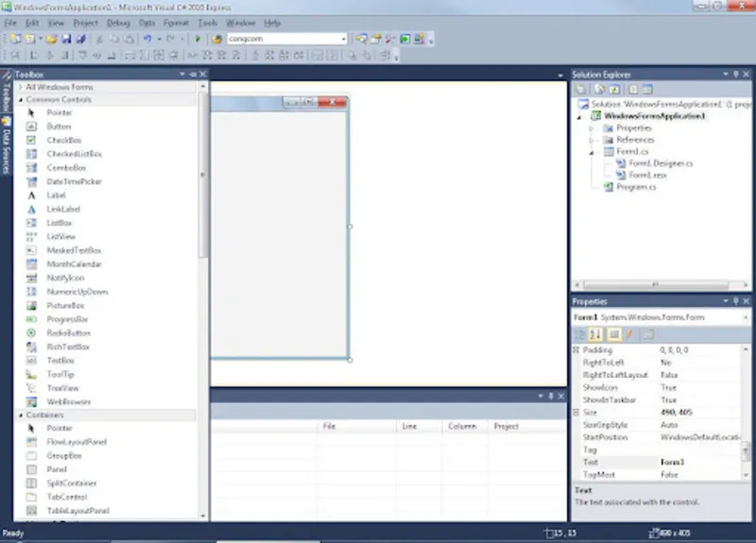The height and width of the screenshot is (543, 756).
Task: Open Form1.Designer.cs in Solution Explorer
Action: tap(660, 163)
